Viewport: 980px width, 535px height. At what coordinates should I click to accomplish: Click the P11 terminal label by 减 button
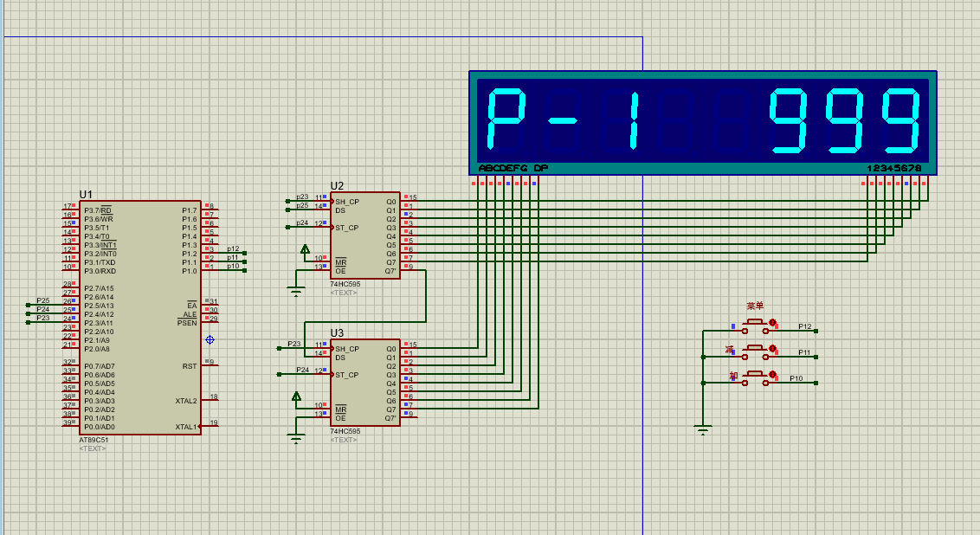(x=804, y=352)
